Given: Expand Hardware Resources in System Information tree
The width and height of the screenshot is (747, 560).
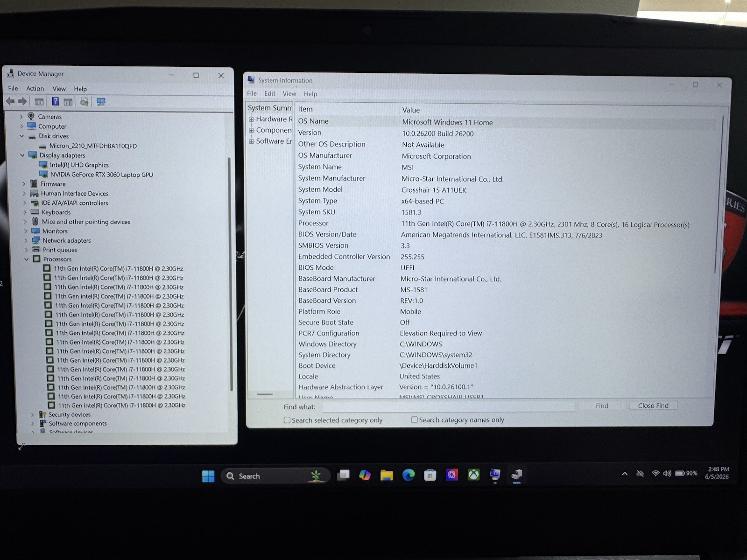Looking at the screenshot, I should click(x=251, y=119).
